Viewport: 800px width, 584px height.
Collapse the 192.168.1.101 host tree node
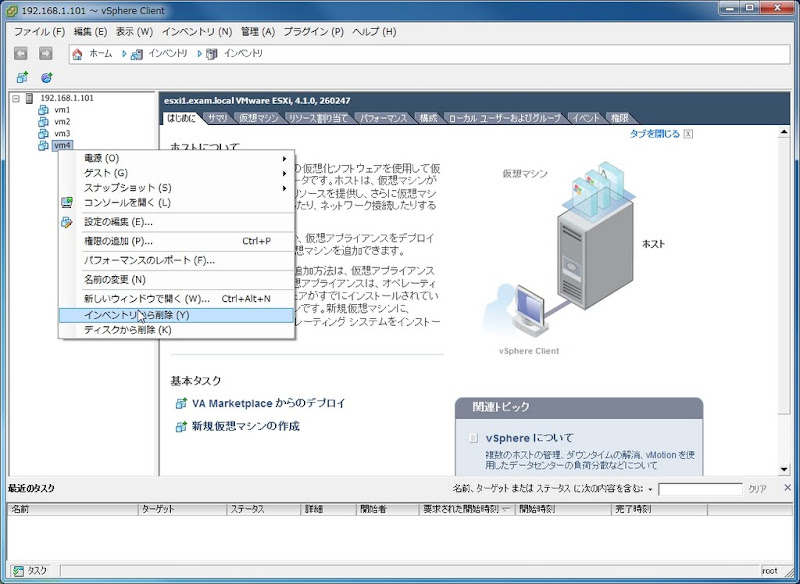17,100
